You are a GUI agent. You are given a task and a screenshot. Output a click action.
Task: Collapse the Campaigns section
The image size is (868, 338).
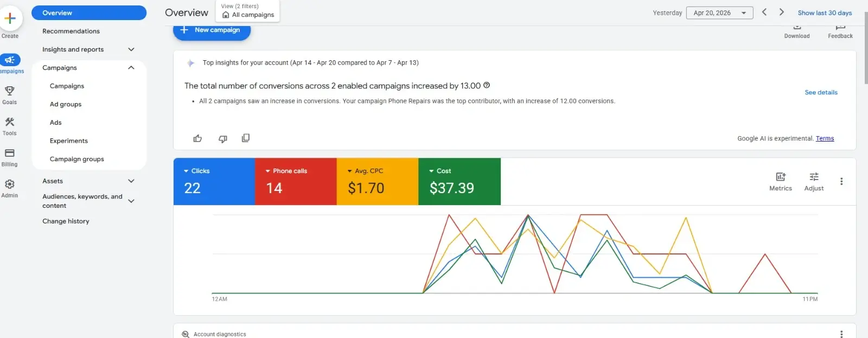pos(131,68)
